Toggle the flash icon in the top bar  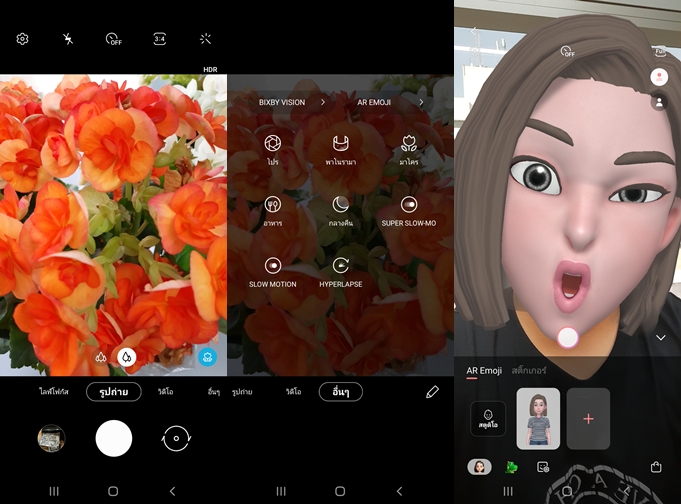(68, 39)
